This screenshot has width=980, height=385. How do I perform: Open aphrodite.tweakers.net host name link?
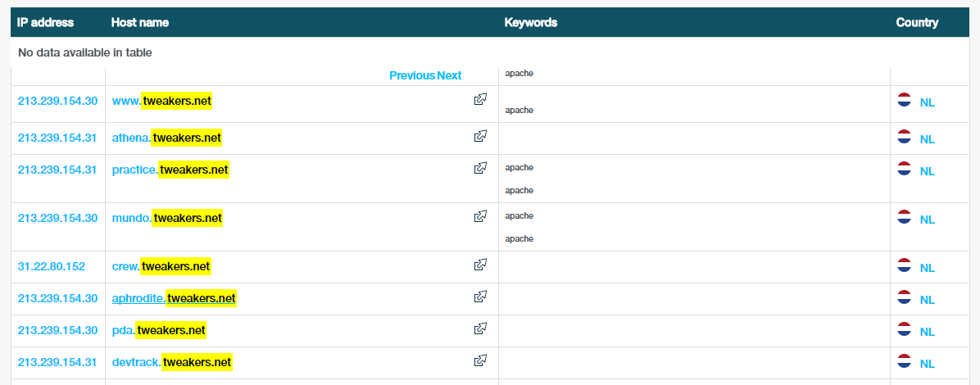click(174, 298)
